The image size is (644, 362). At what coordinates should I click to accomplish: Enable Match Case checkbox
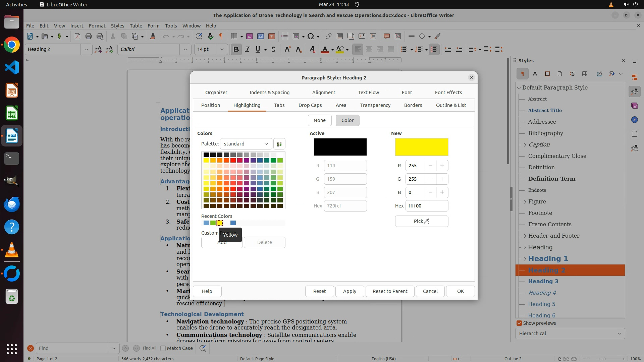(x=163, y=348)
